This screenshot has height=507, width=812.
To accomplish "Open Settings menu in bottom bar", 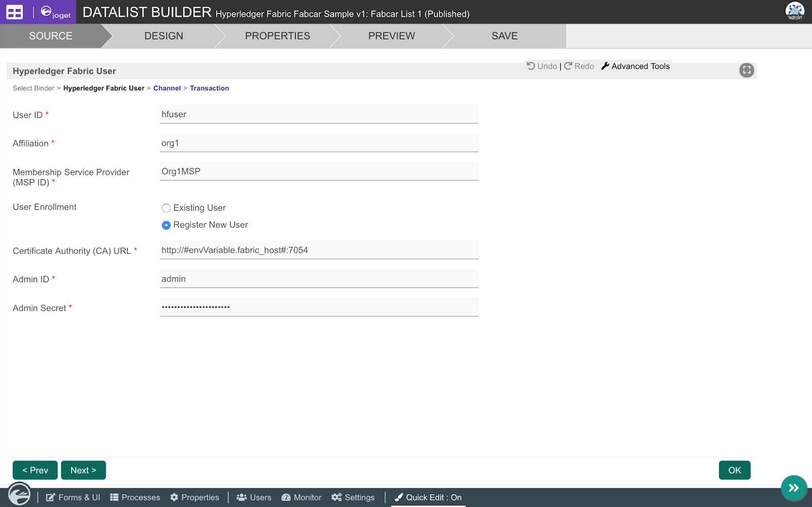I will tap(353, 497).
